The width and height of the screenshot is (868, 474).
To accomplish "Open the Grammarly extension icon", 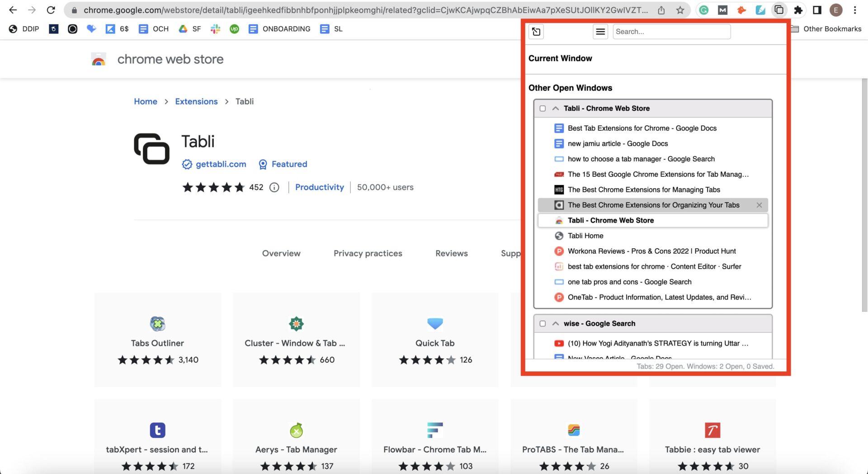I will pyautogui.click(x=703, y=10).
